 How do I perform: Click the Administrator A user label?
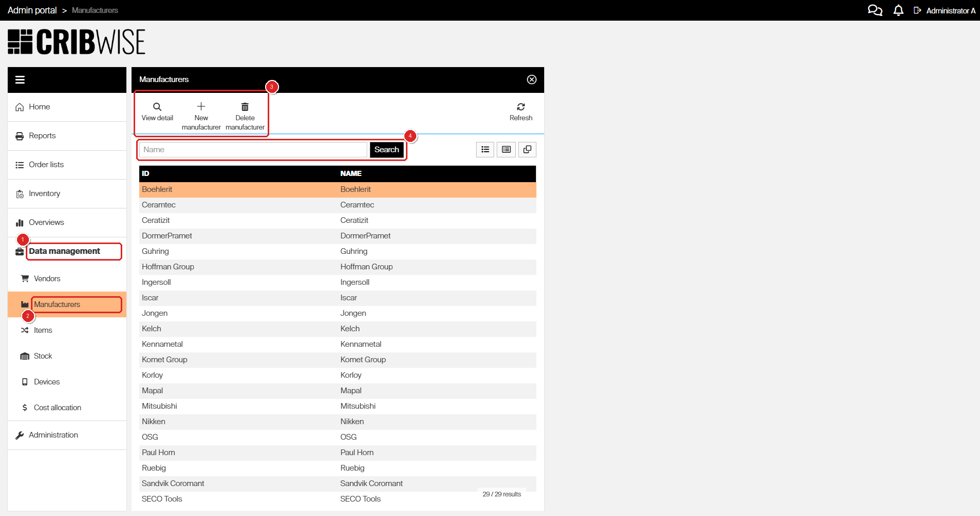coord(951,10)
